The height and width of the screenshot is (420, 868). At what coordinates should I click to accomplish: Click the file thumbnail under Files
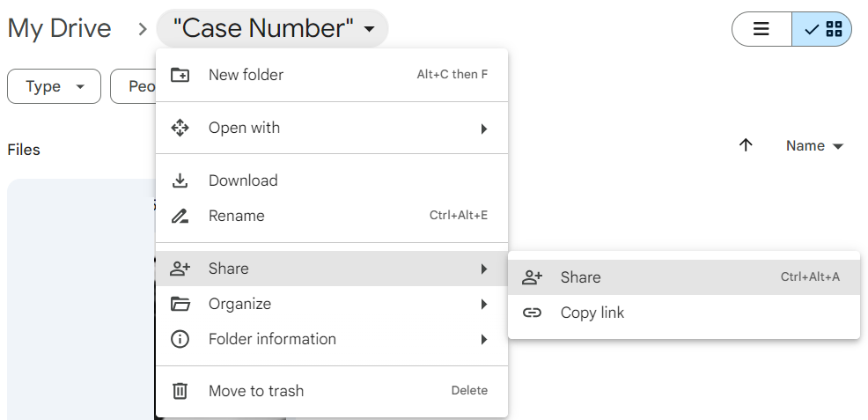click(79, 299)
